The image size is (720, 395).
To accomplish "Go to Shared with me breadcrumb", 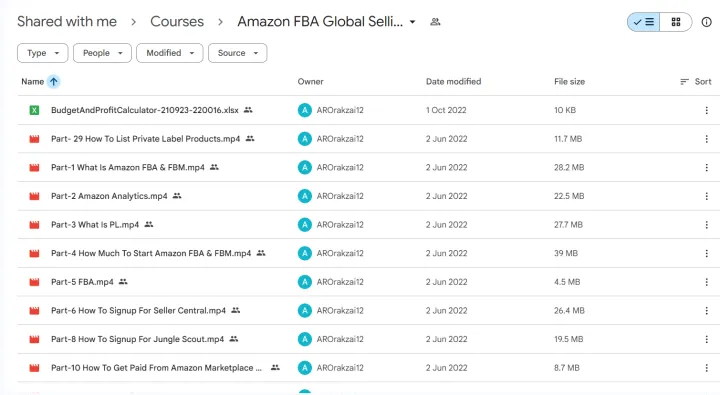I will pos(67,22).
